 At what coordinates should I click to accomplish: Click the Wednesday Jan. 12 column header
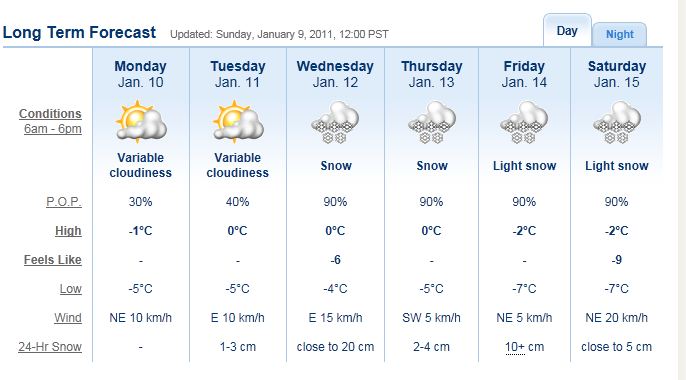pyautogui.click(x=335, y=74)
